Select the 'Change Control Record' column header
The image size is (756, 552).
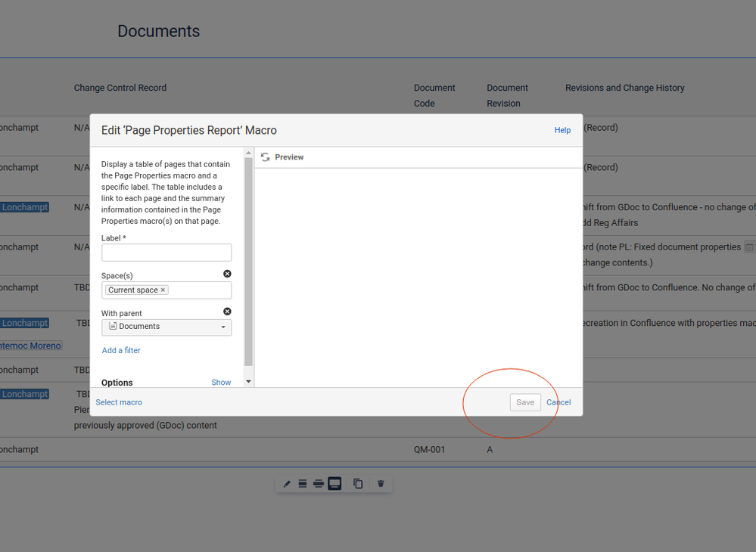coord(120,88)
